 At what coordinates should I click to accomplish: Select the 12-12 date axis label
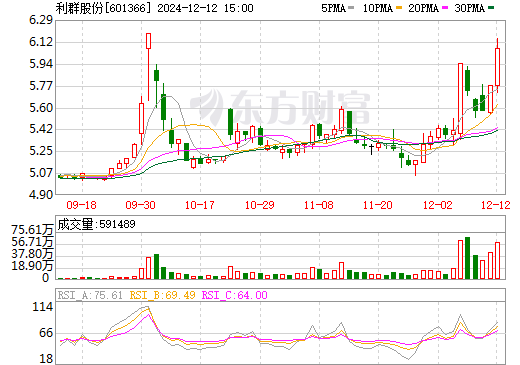coord(496,205)
